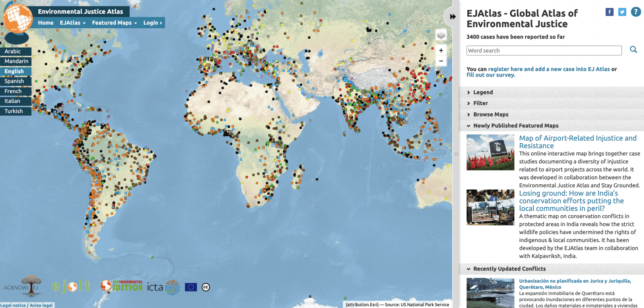Open the Featured Maps menu
Viewport: 644px width, 308px height.
(114, 23)
